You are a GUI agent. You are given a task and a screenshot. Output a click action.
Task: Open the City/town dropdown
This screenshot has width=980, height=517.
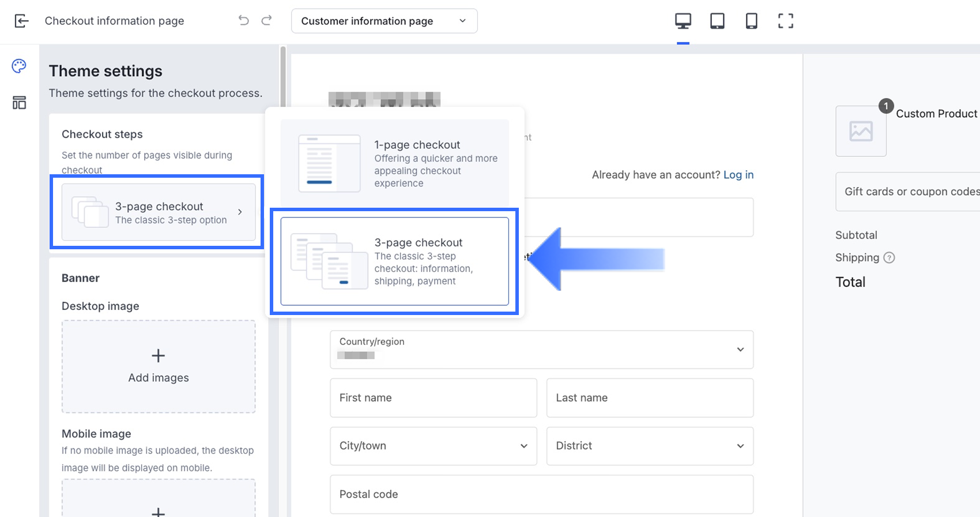[433, 446]
